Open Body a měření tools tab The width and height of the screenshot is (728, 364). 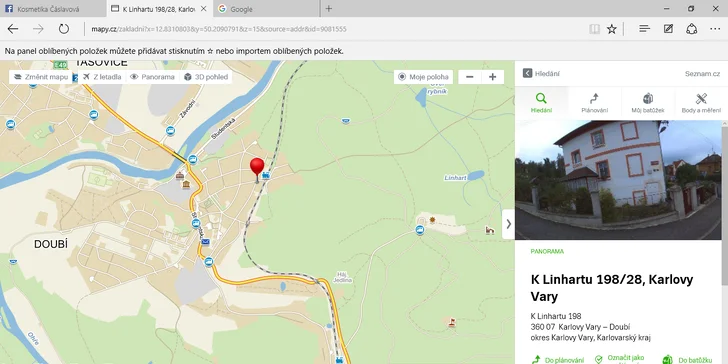tap(701, 103)
